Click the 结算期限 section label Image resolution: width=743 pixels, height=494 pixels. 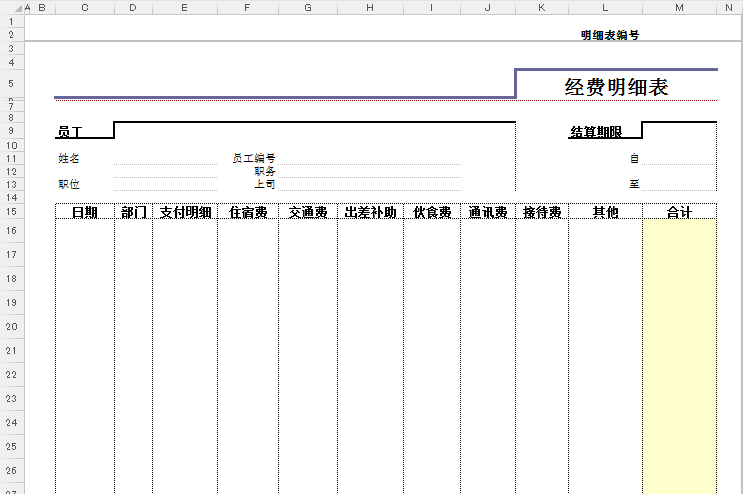596,132
